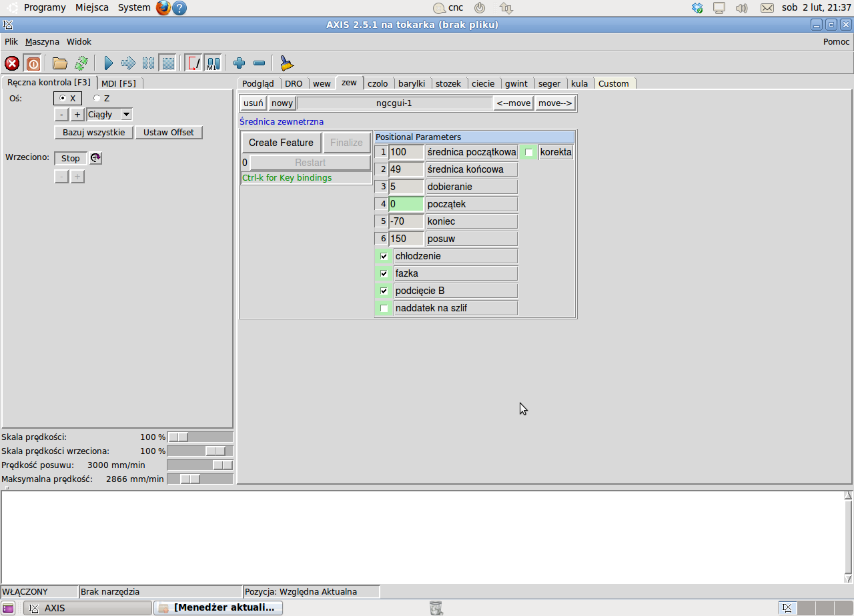Zoom in with the plus icon
Image resolution: width=854 pixels, height=616 pixels.
point(239,63)
